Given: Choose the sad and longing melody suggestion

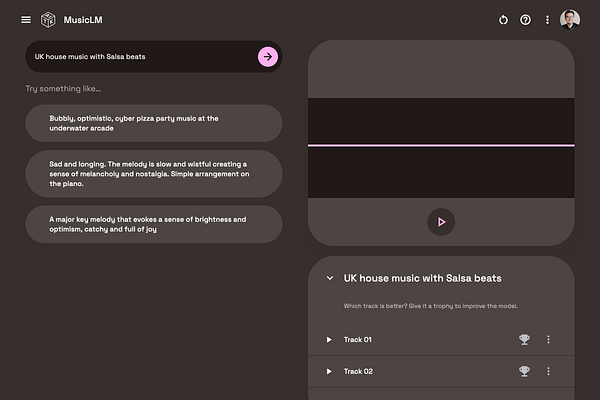Looking at the screenshot, I should click(154, 173).
